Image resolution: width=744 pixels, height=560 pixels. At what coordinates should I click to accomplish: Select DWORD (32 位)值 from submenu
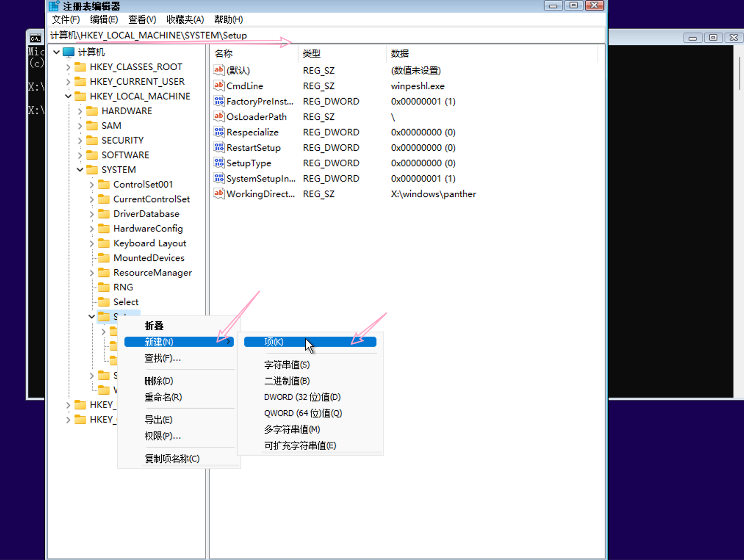point(302,397)
